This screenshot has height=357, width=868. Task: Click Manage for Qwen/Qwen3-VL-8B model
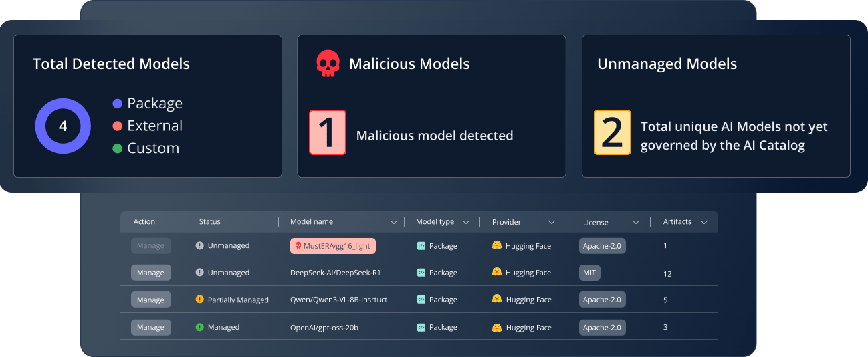(150, 300)
